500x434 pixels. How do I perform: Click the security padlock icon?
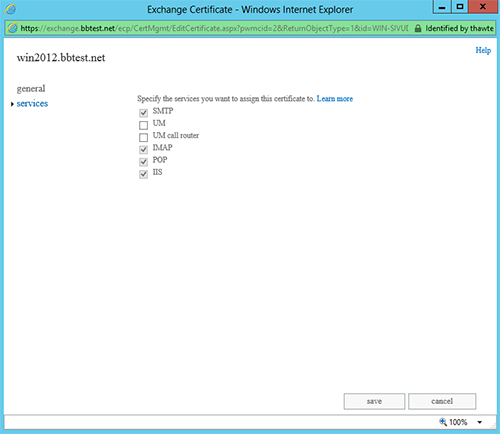click(x=418, y=28)
